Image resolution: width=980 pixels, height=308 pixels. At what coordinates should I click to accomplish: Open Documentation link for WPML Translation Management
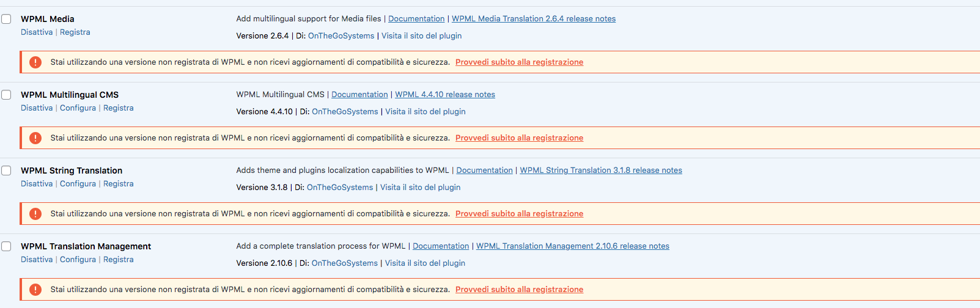point(441,246)
